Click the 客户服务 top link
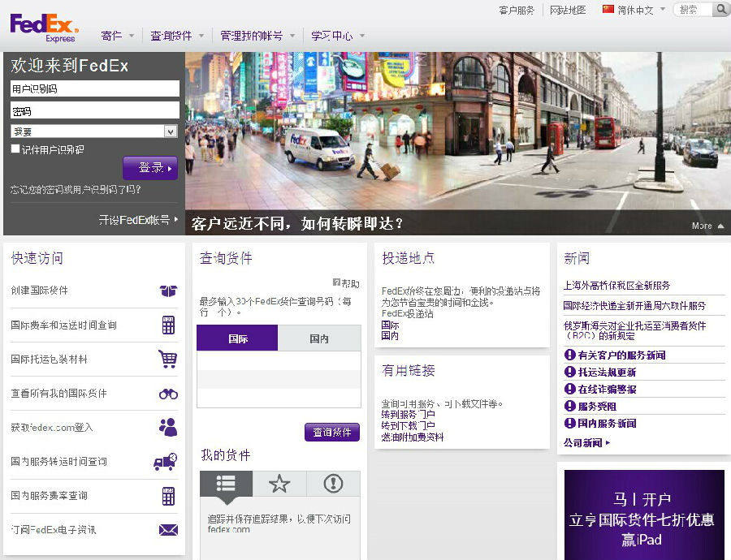 [x=517, y=10]
